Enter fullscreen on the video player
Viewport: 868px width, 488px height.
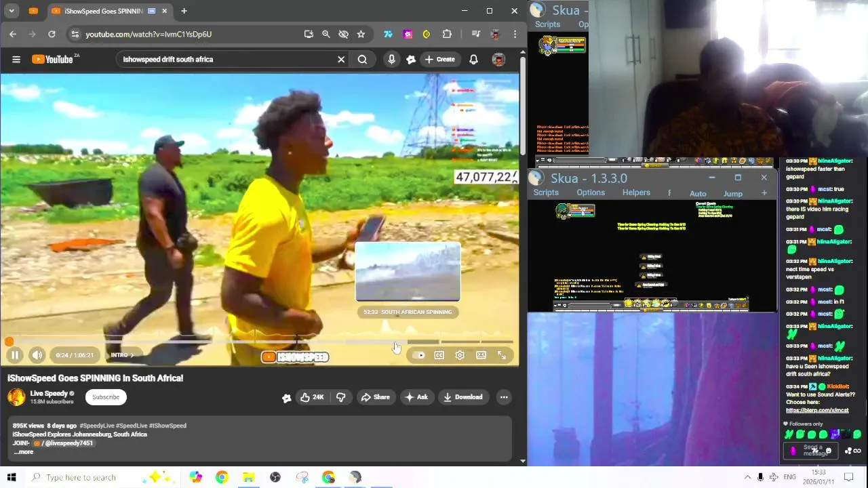tap(502, 355)
